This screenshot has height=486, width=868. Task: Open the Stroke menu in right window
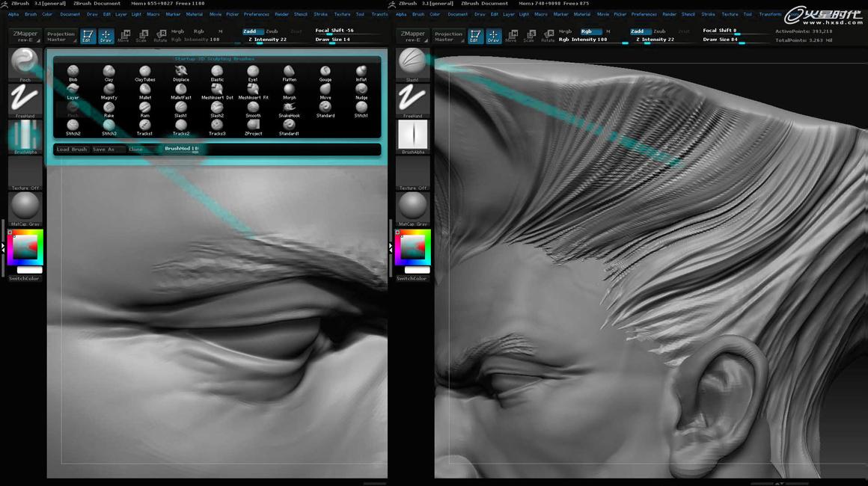point(708,14)
